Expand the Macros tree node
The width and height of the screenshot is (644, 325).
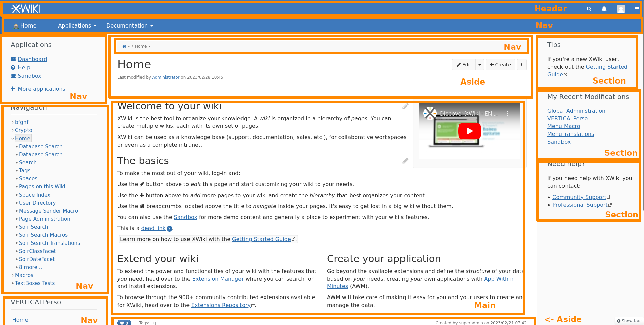13,275
